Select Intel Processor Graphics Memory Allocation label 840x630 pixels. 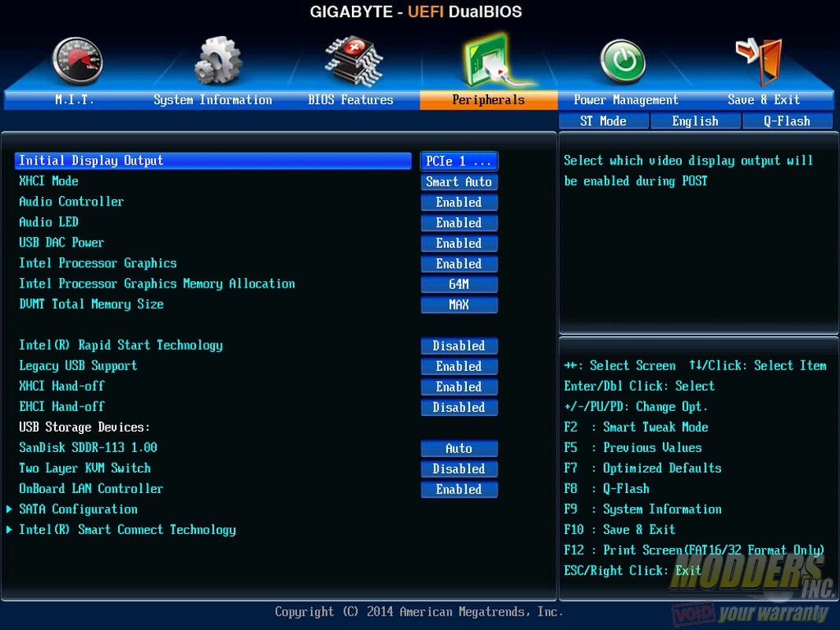click(x=157, y=283)
